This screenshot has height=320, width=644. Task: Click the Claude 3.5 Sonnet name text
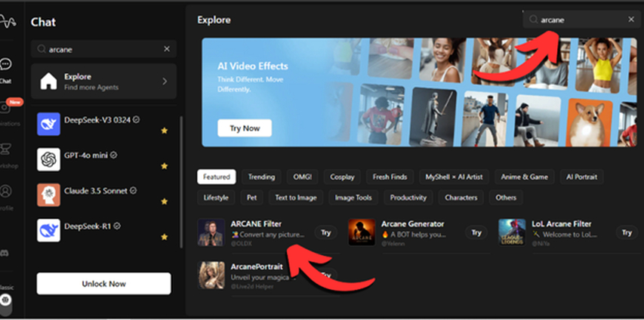pyautogui.click(x=96, y=191)
